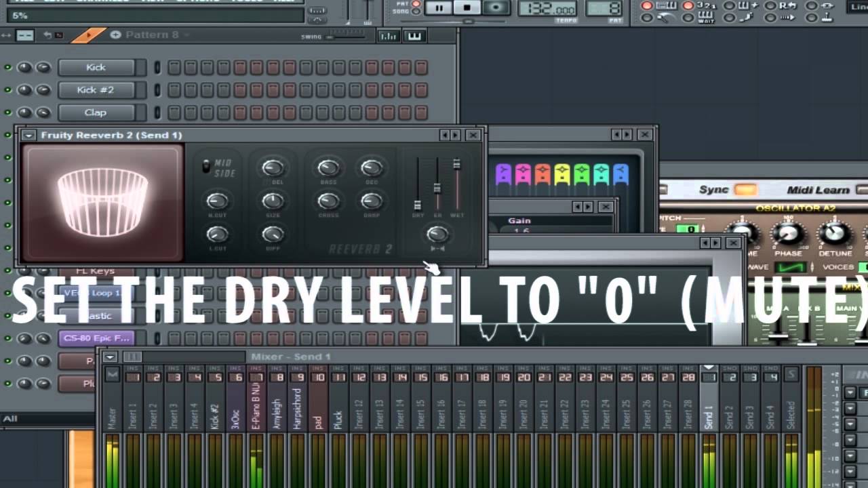
Task: Pause playback in the transport bar
Action: [439, 8]
